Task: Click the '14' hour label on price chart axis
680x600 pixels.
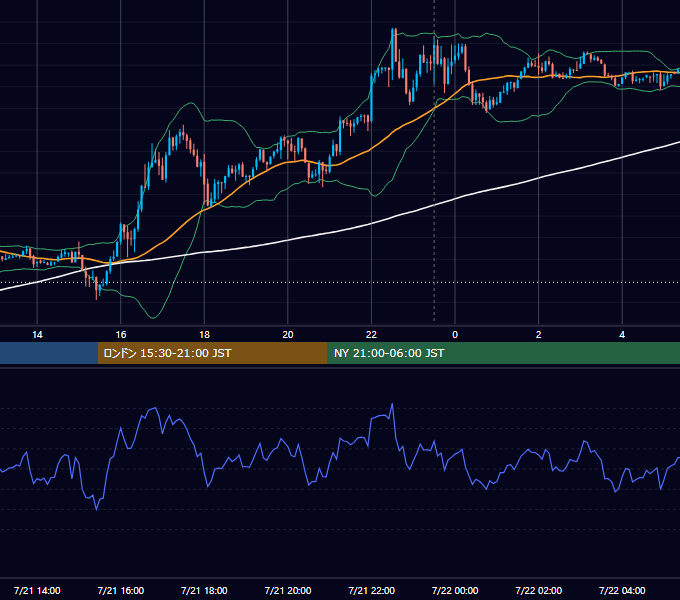Action: [37, 335]
